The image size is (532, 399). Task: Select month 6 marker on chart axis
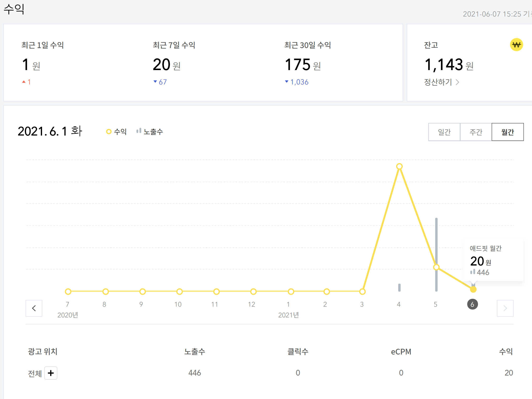pyautogui.click(x=472, y=305)
